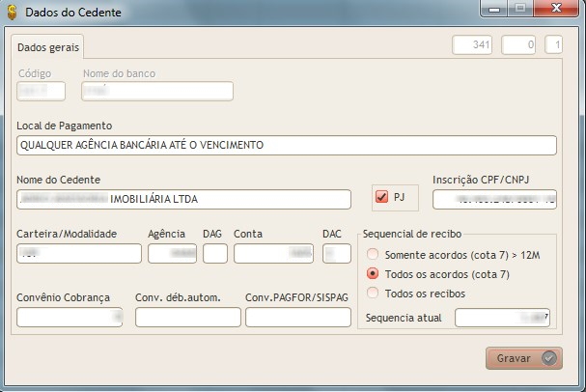This screenshot has width=586, height=392.
Task: Select 'Todos os acordos (cota 7)' option
Action: (x=373, y=274)
